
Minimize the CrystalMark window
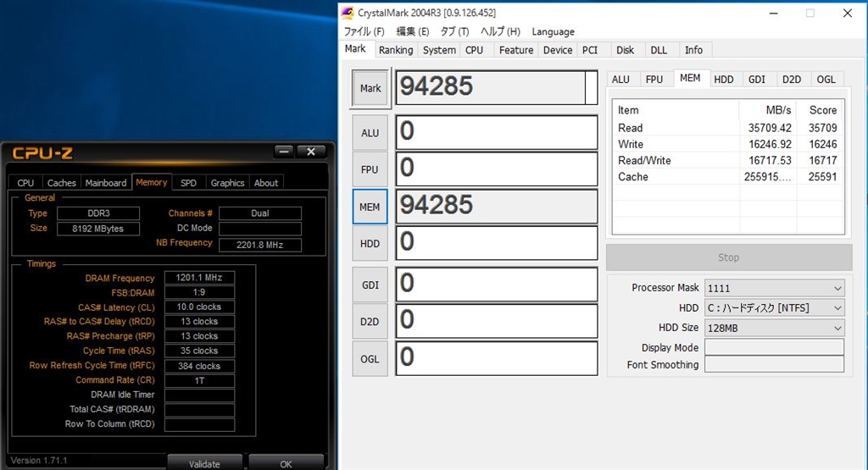(x=774, y=13)
